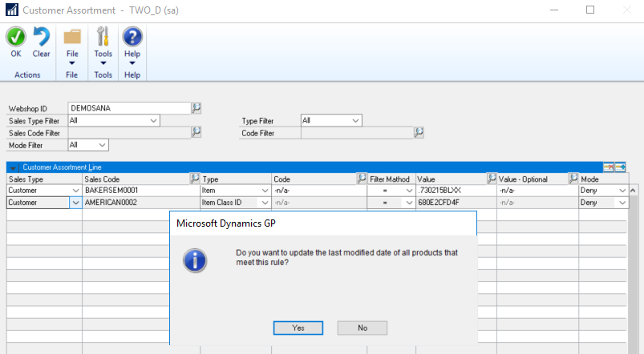Expand the Type Filter dropdown
This screenshot has height=354, width=644.
point(355,121)
